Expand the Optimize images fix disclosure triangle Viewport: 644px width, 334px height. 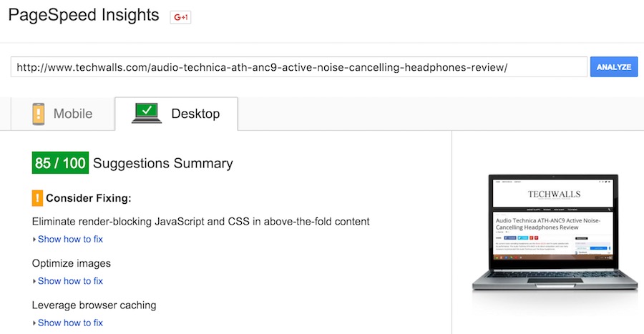(34, 281)
